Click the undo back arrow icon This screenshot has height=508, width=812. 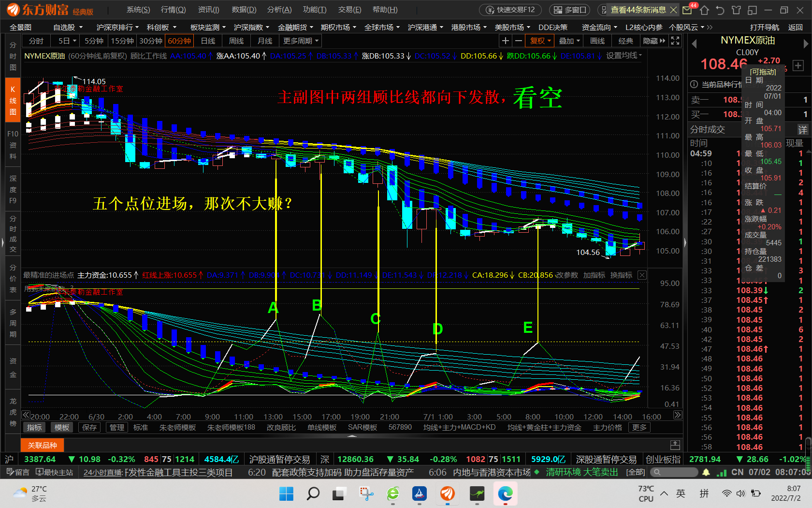[x=720, y=10]
